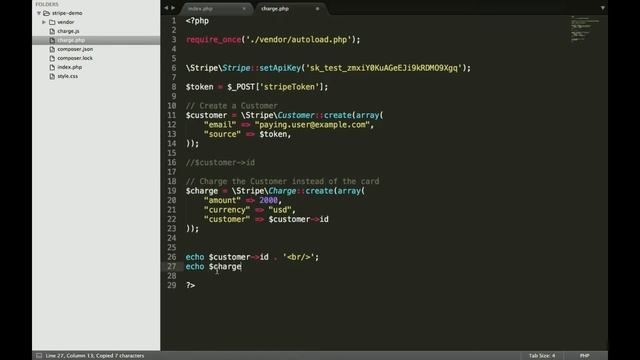The height and width of the screenshot is (360, 640).
Task: Click the //$customer->id comment
Action: tap(220, 162)
